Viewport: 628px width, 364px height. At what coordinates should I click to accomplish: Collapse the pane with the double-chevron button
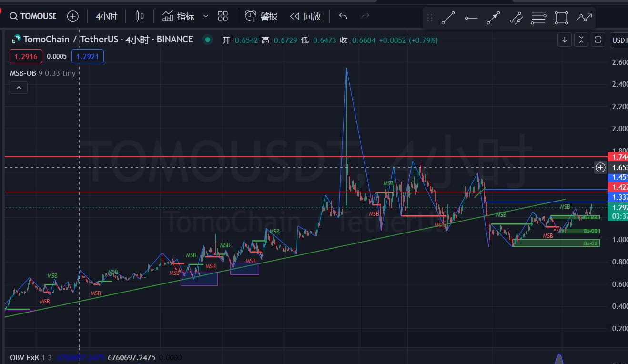tap(581, 40)
